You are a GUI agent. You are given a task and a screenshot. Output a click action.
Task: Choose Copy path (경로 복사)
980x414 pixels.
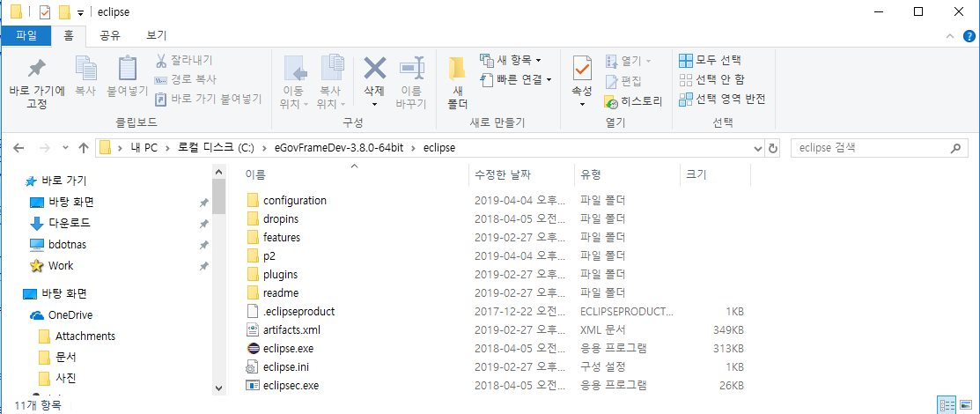click(186, 79)
